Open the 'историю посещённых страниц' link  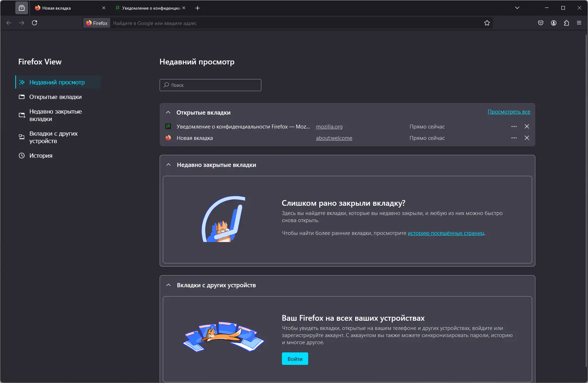(x=446, y=233)
